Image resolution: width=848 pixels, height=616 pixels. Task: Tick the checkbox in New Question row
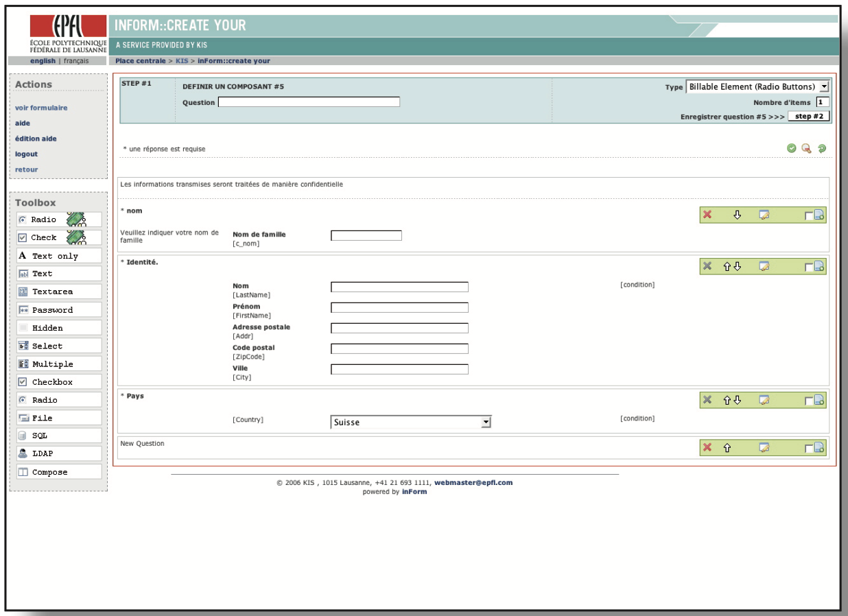pyautogui.click(x=809, y=448)
